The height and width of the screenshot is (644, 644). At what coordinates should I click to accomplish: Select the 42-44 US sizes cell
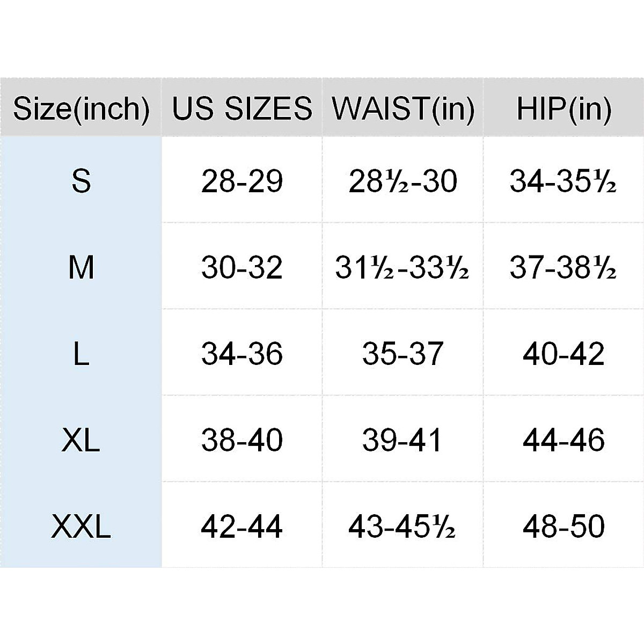point(242,526)
